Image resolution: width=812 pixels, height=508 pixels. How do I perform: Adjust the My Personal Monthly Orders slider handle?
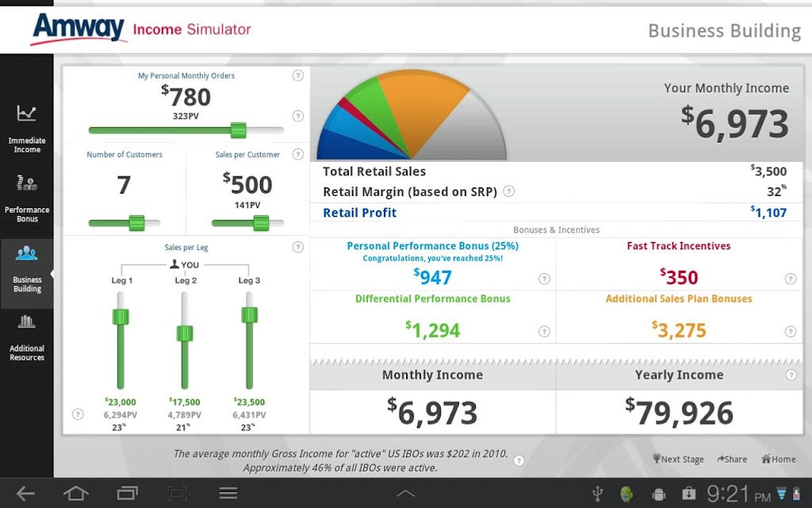(238, 130)
